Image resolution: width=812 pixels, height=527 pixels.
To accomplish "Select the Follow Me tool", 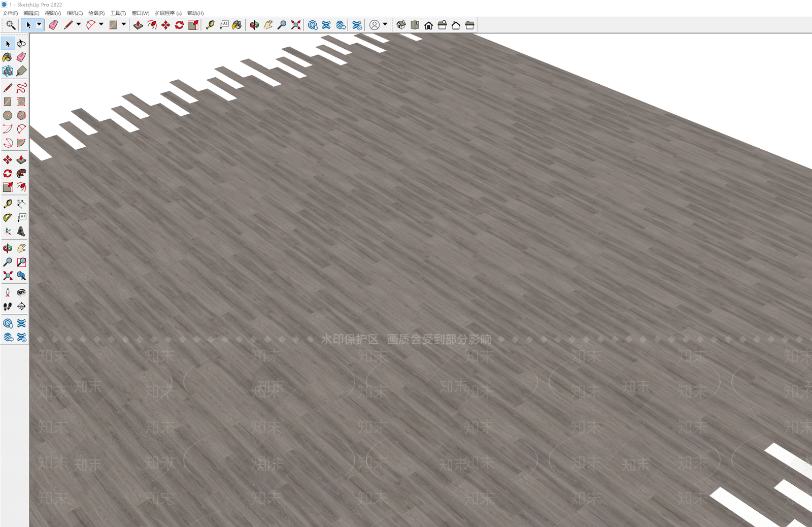I will tap(21, 174).
